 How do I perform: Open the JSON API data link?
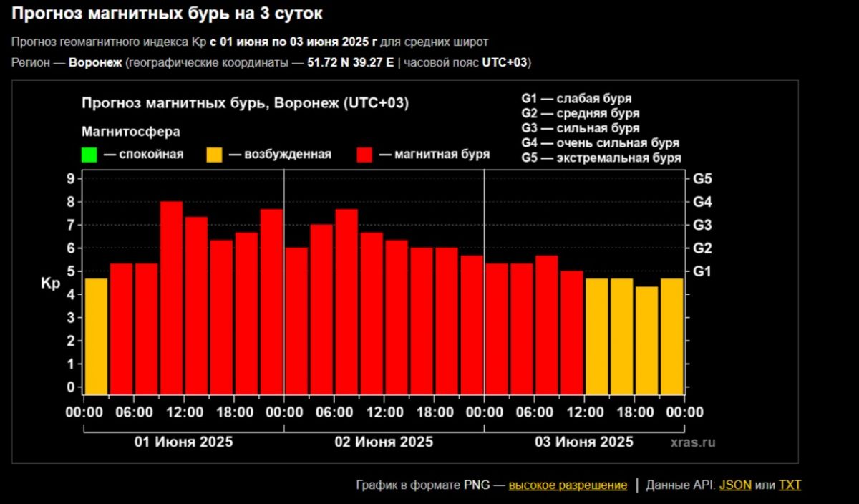pos(735,485)
